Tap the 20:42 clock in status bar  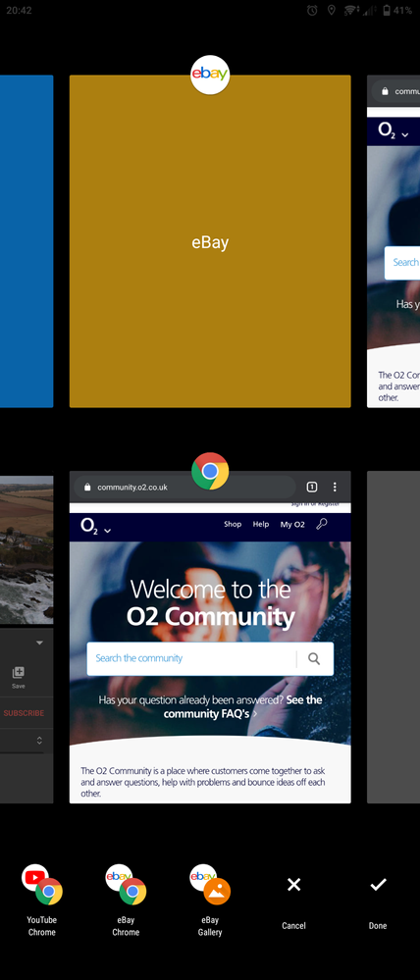tap(19, 10)
